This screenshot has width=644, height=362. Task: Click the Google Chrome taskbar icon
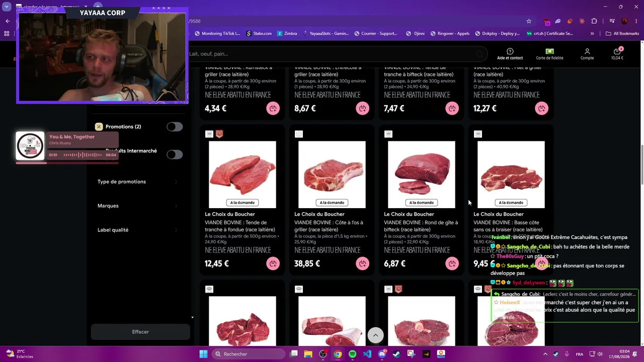point(338,354)
